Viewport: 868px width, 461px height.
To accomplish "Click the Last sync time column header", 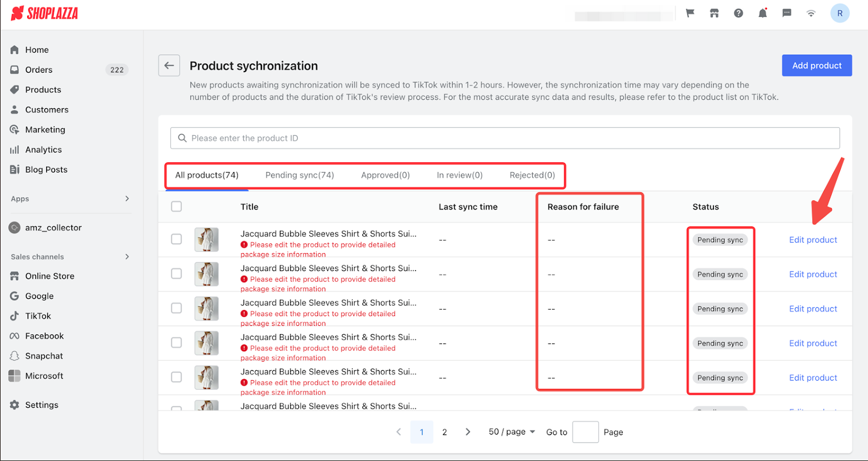I will tap(468, 206).
